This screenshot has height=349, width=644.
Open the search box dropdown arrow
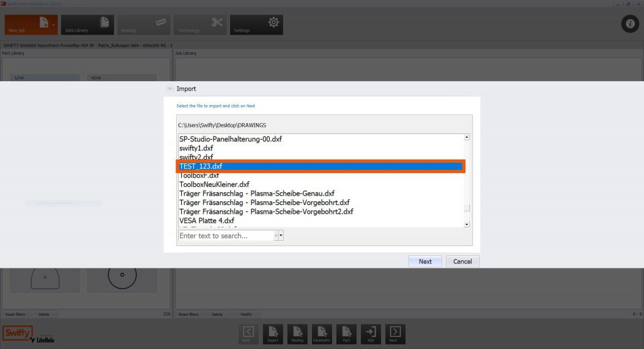pos(281,236)
